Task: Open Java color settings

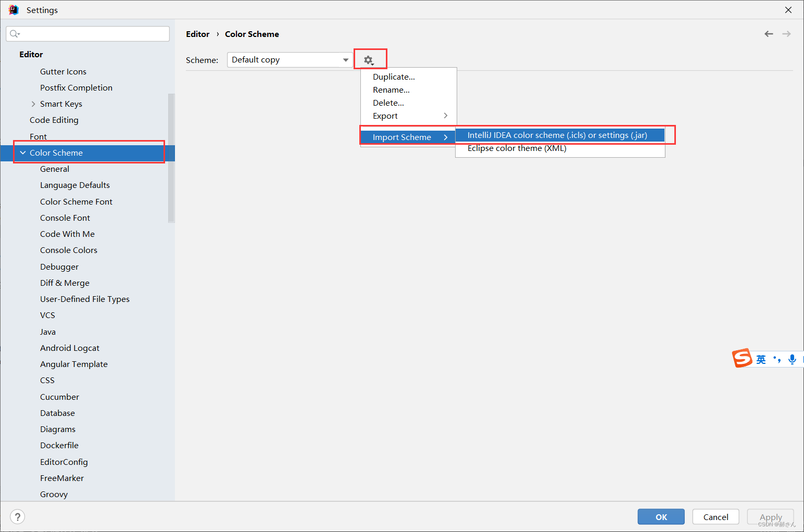Action: (x=48, y=332)
